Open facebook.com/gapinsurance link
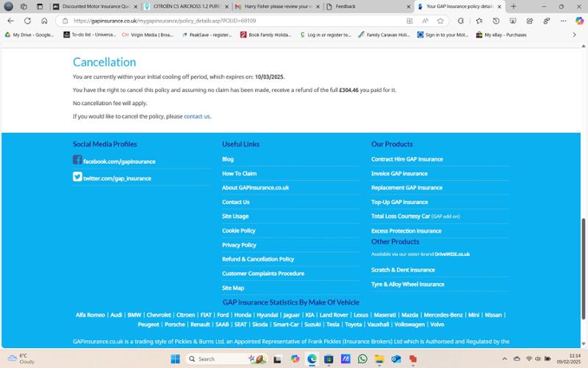Viewport: 588px width, 368px height. click(119, 161)
